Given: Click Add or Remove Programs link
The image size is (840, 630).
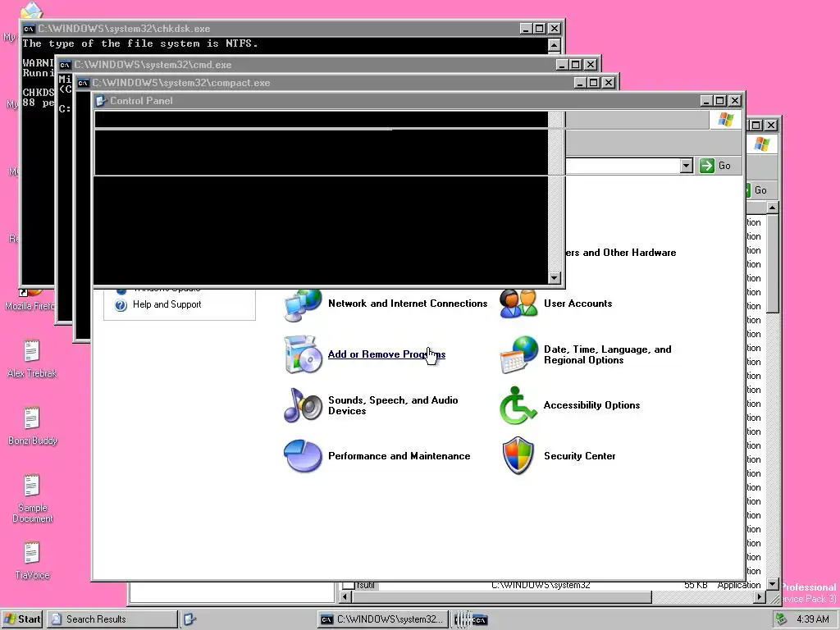Looking at the screenshot, I should pos(386,354).
